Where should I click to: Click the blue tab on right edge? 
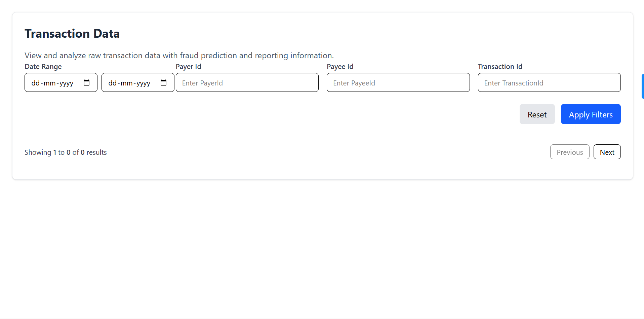642,86
